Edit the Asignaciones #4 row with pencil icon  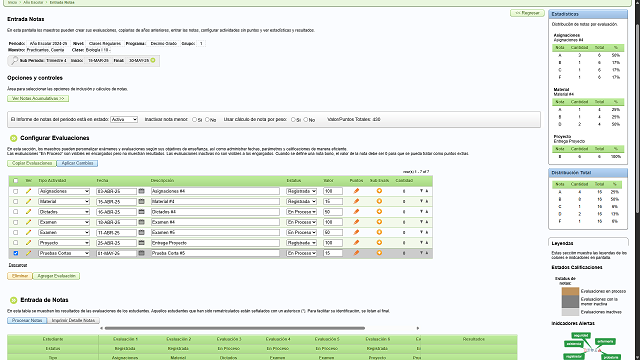(x=28, y=191)
